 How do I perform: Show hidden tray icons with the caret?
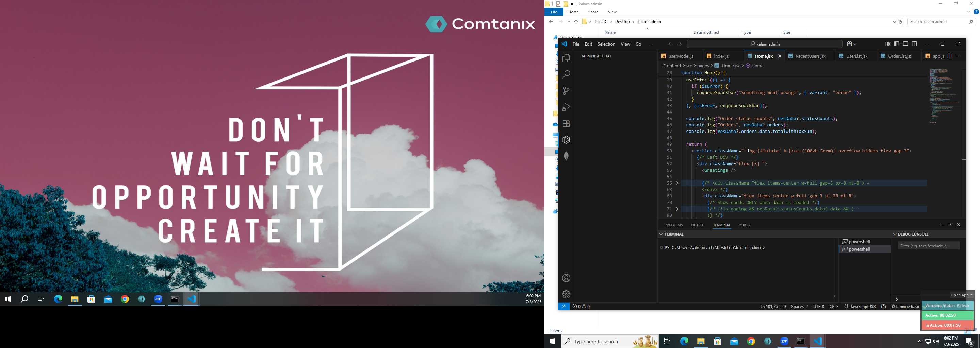point(919,341)
